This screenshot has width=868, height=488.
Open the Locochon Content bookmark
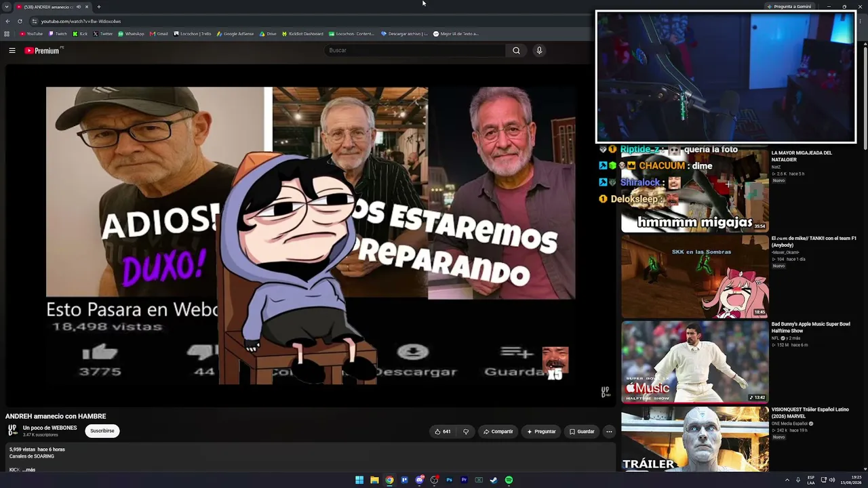(x=351, y=34)
